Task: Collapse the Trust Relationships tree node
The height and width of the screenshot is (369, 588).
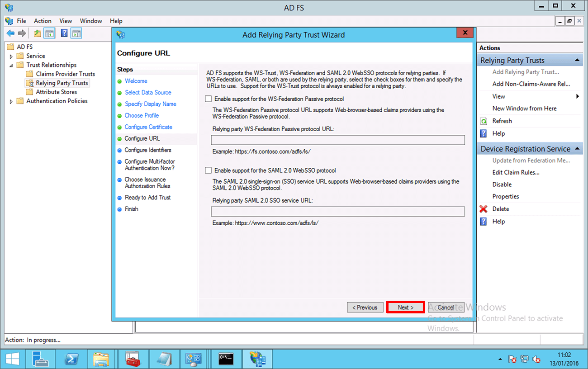Action: [11, 65]
